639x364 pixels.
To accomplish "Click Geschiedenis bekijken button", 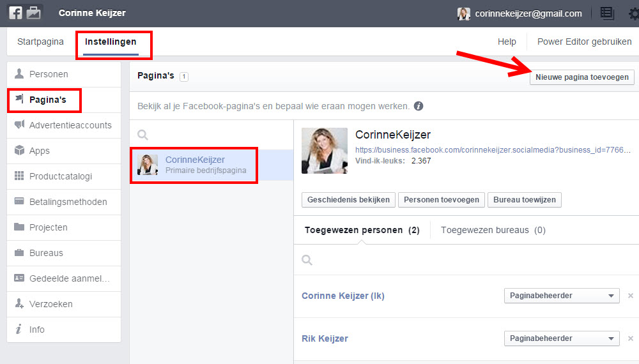I will click(x=348, y=200).
